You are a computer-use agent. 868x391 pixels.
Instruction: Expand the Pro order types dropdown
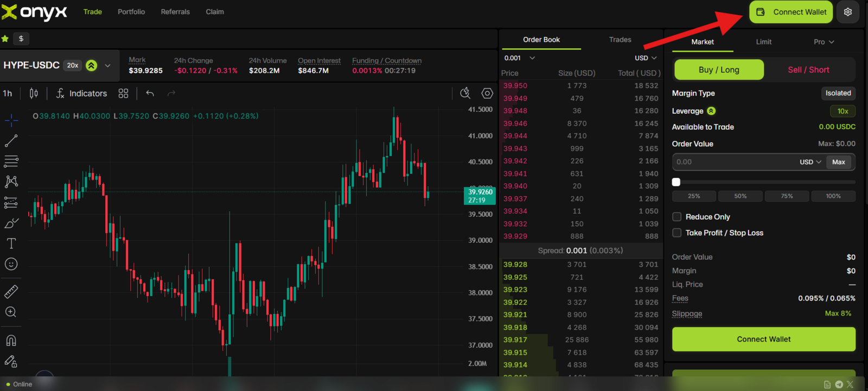point(824,42)
